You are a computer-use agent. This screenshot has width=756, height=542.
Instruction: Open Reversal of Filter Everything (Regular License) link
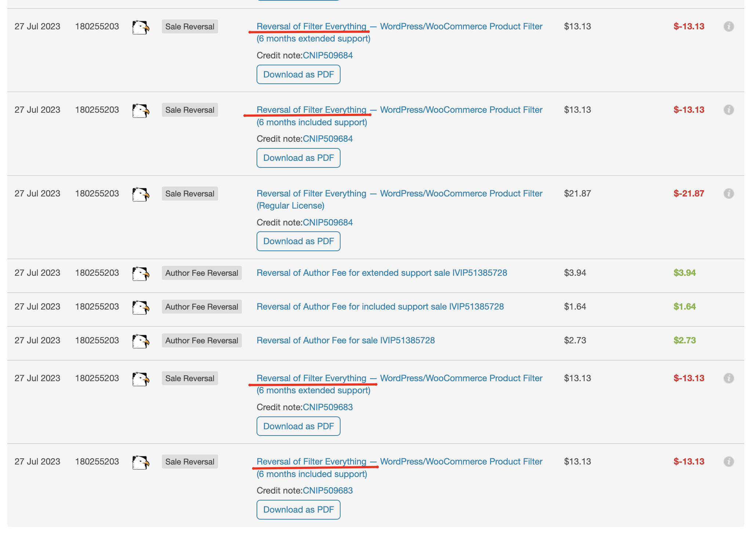[x=399, y=199]
